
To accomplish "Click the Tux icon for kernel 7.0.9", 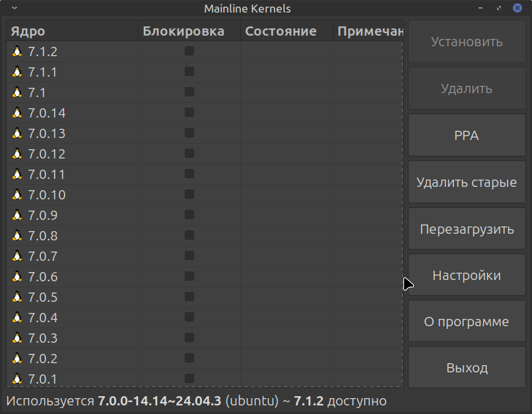I will [17, 215].
